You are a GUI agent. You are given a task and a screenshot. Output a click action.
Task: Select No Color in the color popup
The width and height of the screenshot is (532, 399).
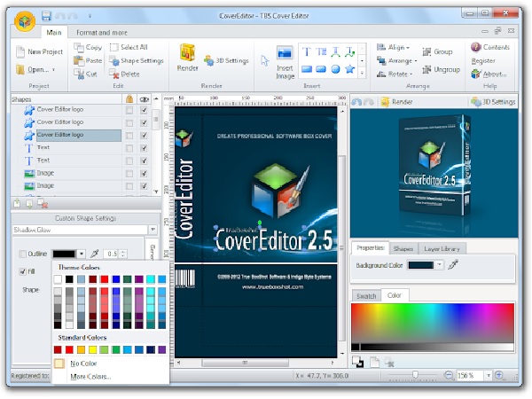click(x=86, y=364)
